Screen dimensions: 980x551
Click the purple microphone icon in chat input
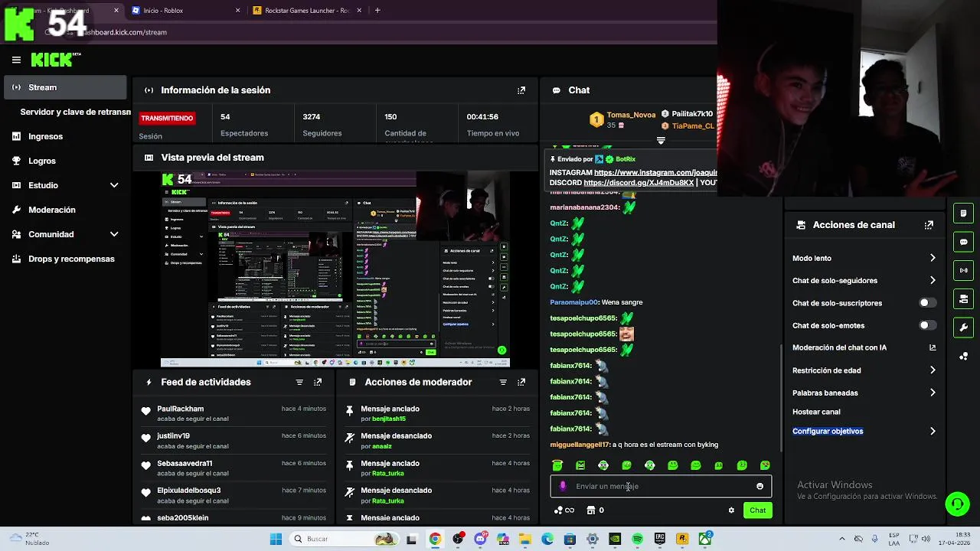(563, 486)
